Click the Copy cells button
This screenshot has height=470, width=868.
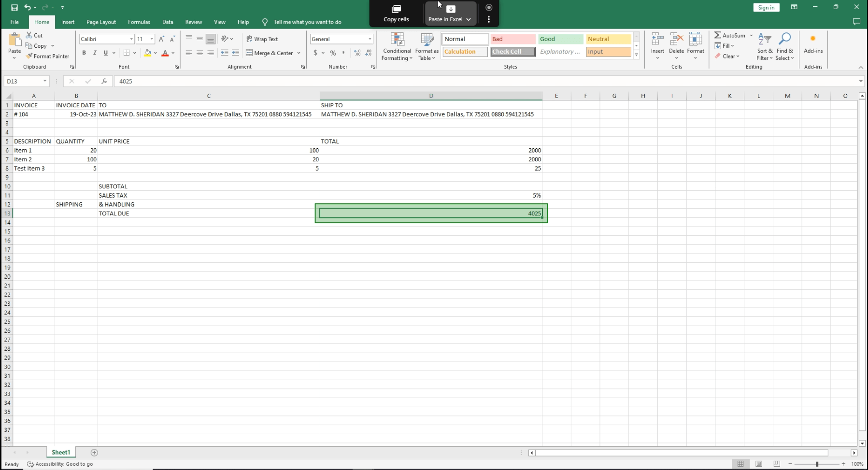(x=396, y=14)
